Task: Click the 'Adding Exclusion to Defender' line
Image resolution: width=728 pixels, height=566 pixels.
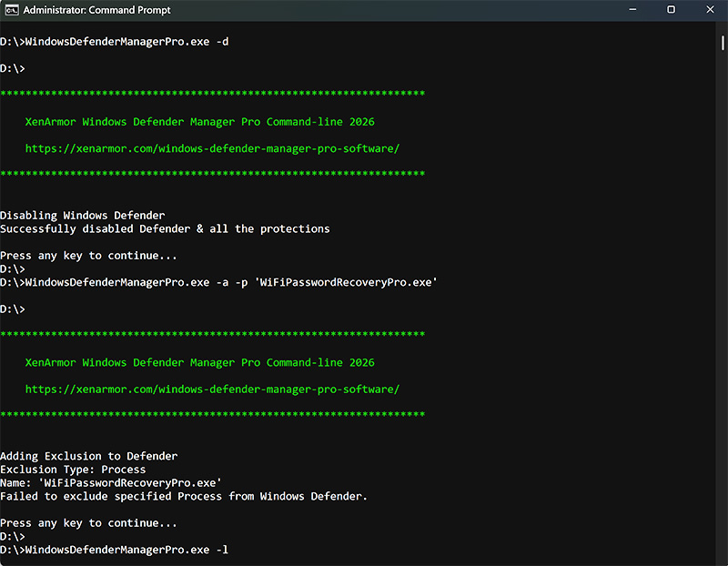Action: [89, 456]
